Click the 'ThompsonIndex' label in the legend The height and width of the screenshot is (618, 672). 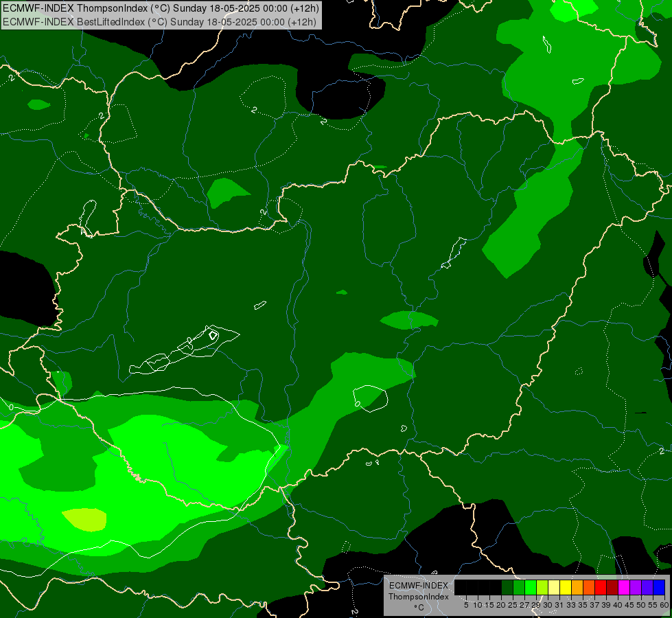[419, 597]
